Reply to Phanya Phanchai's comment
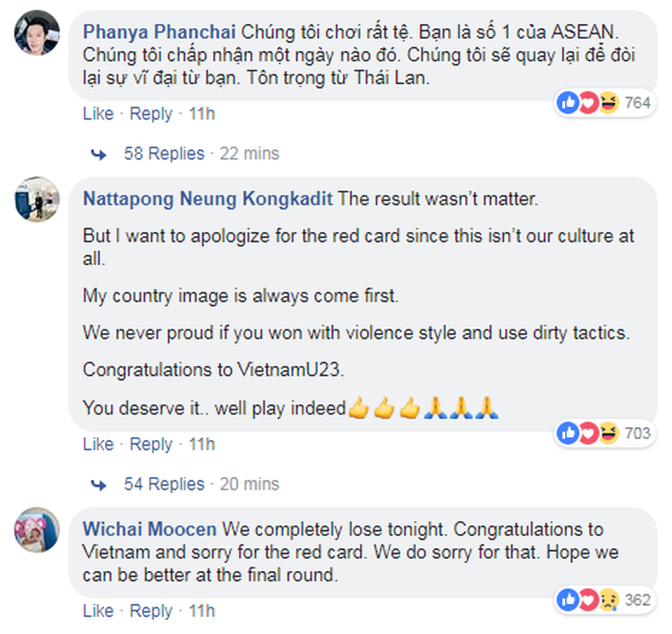The width and height of the screenshot is (672, 634). (x=150, y=113)
